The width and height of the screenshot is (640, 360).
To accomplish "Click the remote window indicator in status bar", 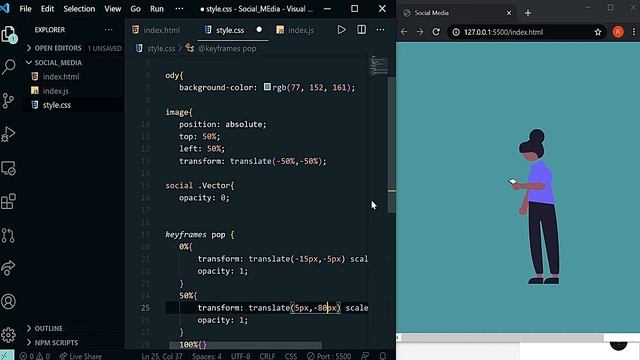I will [x=7, y=355].
